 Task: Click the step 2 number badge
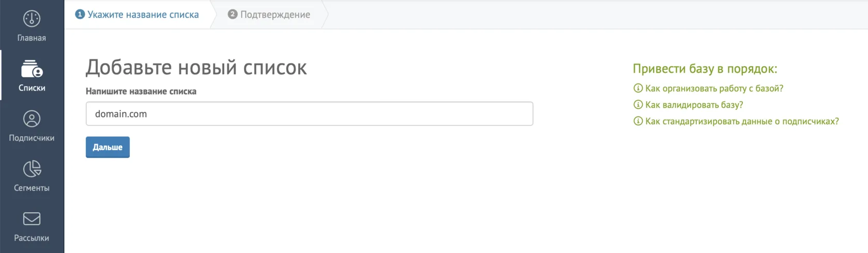click(x=233, y=14)
